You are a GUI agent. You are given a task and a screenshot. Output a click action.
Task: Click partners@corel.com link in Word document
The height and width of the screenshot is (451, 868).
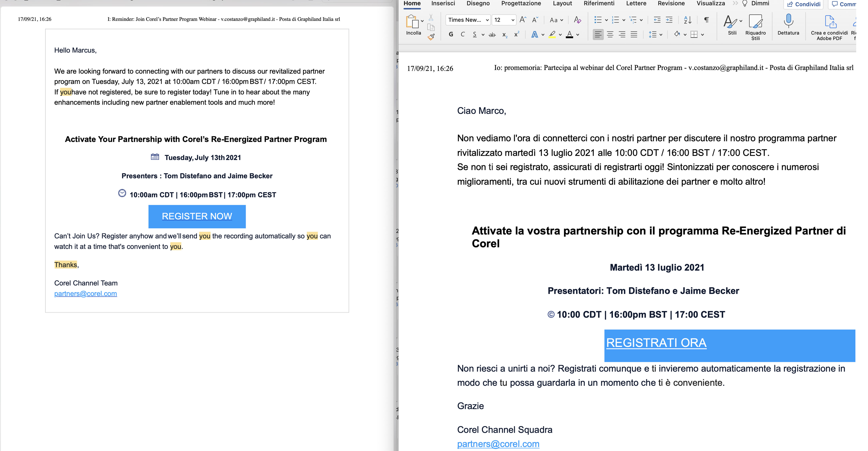(x=498, y=444)
